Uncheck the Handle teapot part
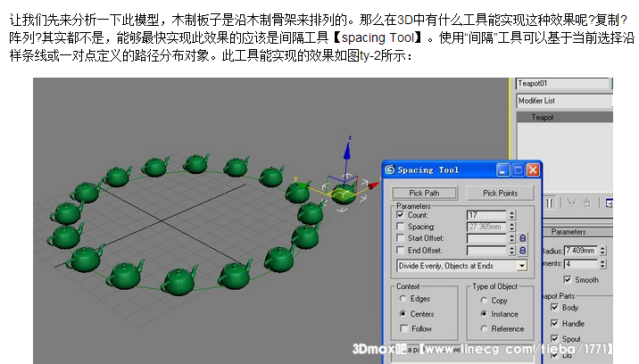The height and width of the screenshot is (364, 639). point(554,323)
